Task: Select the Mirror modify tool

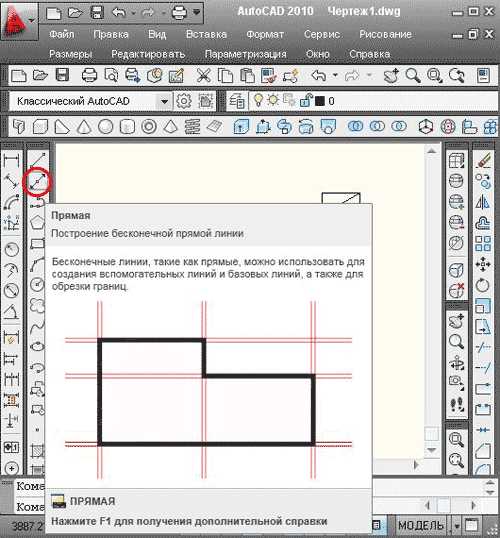Action: tap(483, 202)
